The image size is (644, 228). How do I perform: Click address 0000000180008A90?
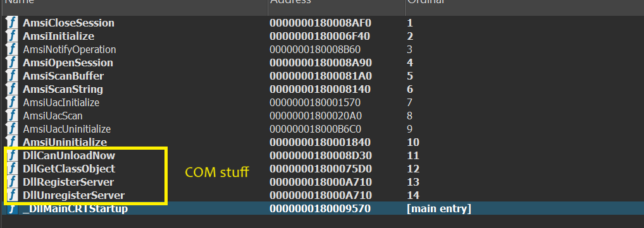coord(320,63)
